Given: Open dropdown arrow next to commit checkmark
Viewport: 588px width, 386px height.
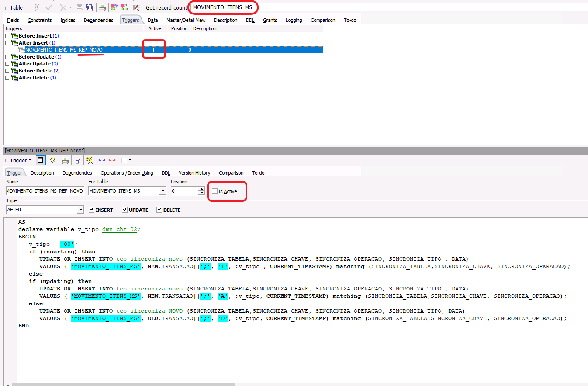Looking at the screenshot, I should [55, 7].
